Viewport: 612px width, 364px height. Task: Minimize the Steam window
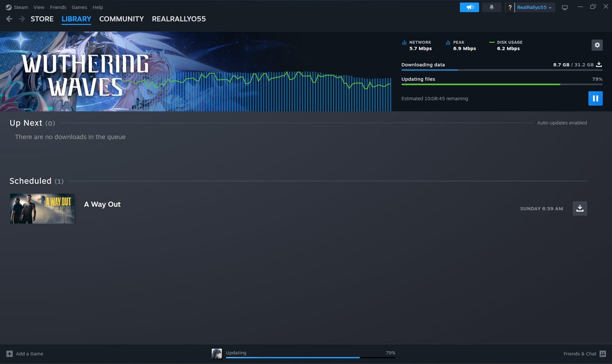(580, 7)
